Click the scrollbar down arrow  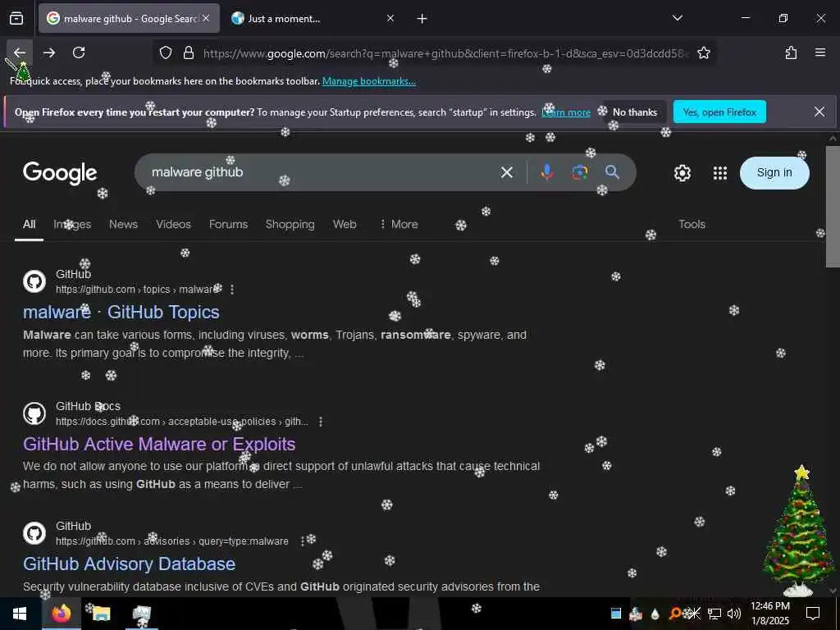click(833, 591)
